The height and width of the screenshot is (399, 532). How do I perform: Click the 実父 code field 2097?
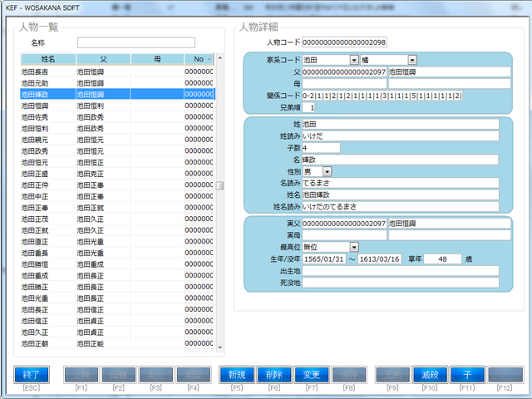(x=344, y=224)
